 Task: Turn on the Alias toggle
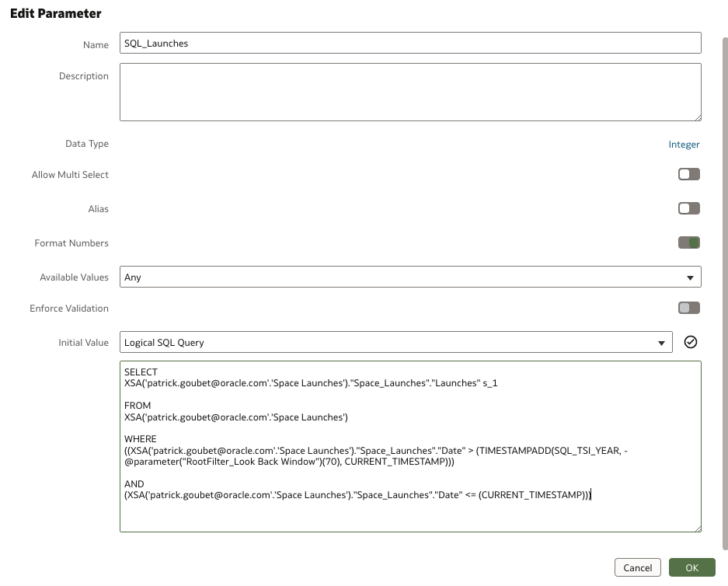point(688,208)
